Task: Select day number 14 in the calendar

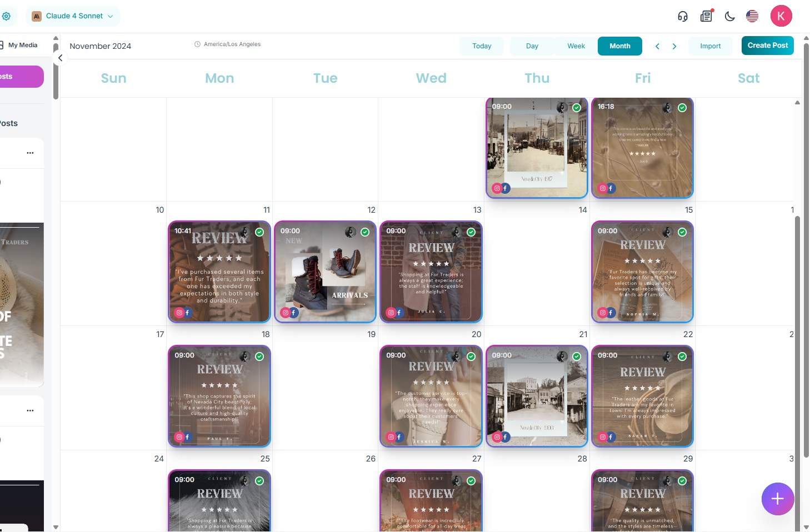Action: point(582,210)
